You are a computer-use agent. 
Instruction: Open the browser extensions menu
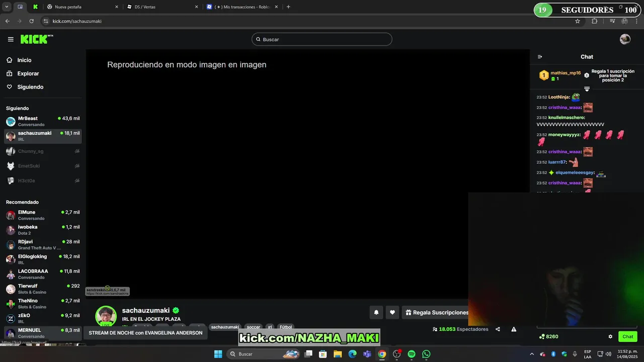pos(595,21)
